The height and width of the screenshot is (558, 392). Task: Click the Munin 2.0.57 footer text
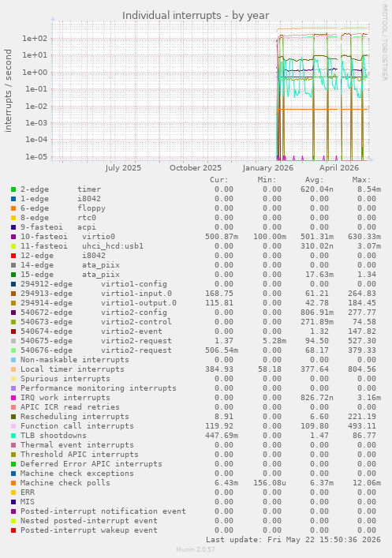[196, 549]
